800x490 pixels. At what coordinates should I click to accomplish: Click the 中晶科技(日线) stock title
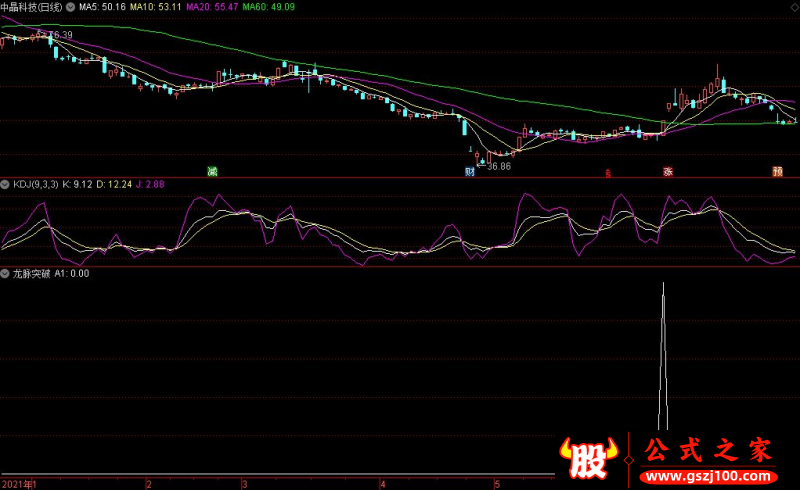31,7
